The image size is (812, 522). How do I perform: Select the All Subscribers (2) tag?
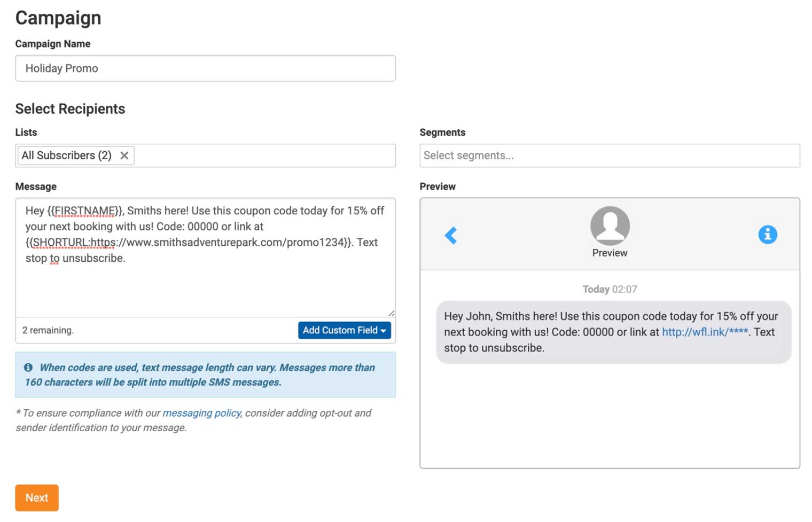pyautogui.click(x=66, y=155)
